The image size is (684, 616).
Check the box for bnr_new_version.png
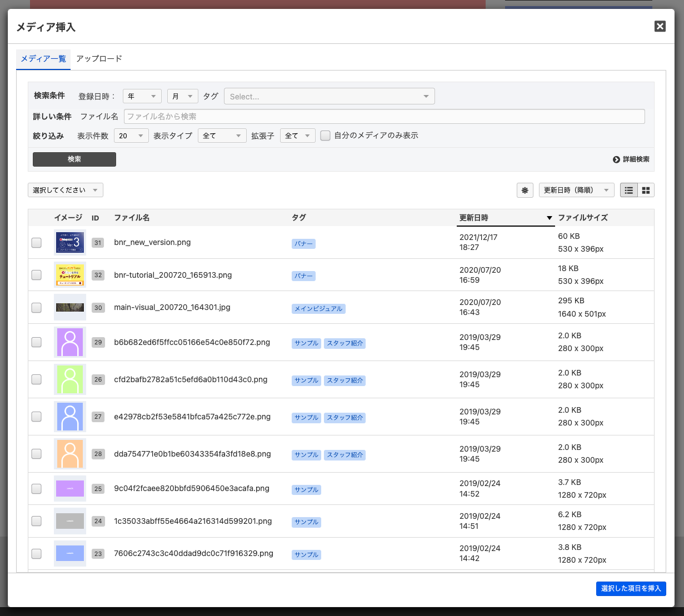(x=37, y=243)
